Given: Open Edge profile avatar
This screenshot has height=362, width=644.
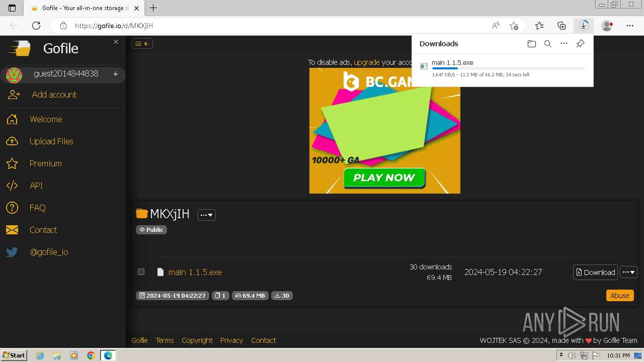Looking at the screenshot, I should tap(607, 26).
